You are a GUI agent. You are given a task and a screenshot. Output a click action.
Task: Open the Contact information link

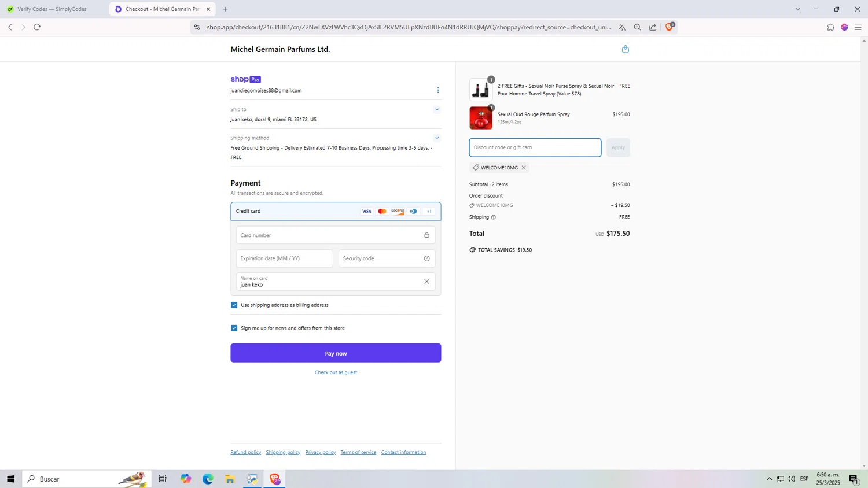tap(403, 453)
